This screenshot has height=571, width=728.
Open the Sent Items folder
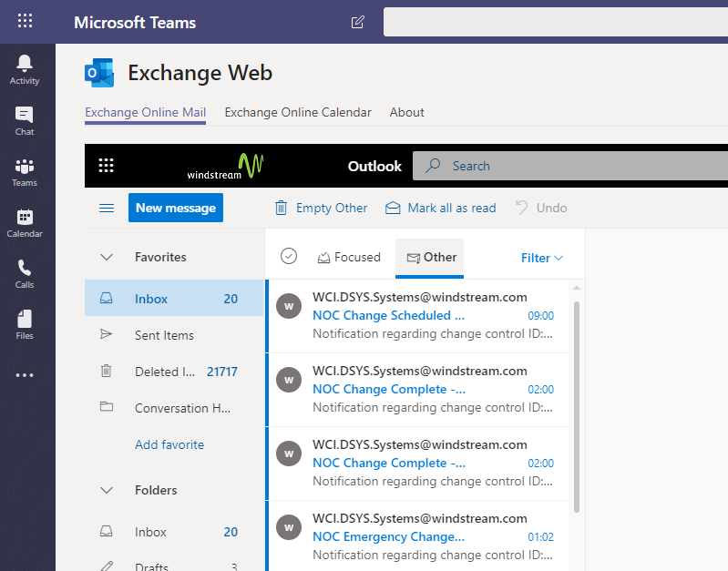[164, 335]
